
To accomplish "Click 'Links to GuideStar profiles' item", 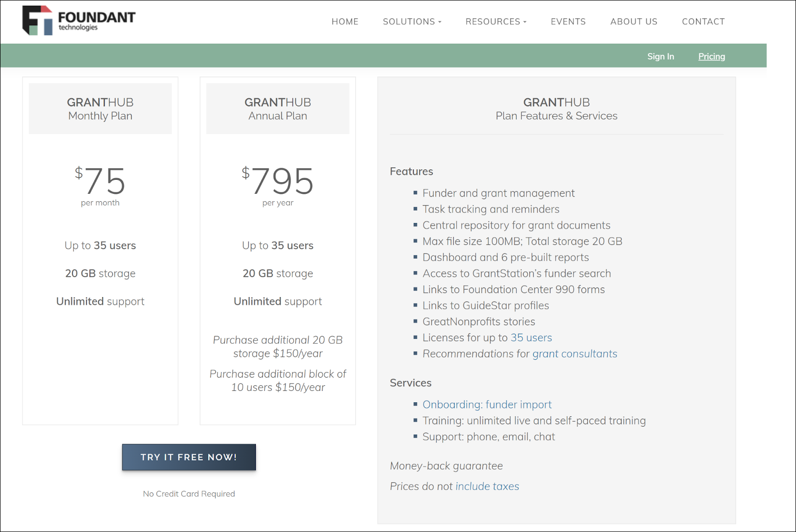I will click(x=486, y=305).
